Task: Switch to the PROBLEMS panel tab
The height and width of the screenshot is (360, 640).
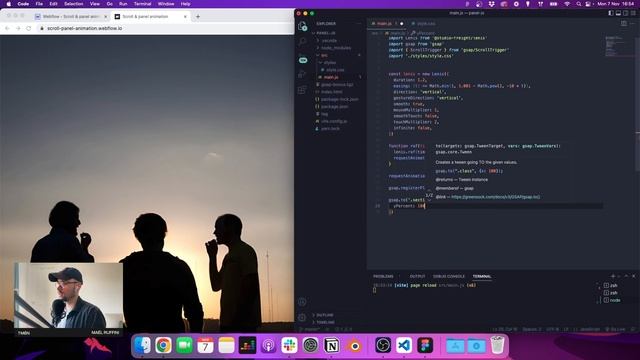Action: tap(383, 276)
